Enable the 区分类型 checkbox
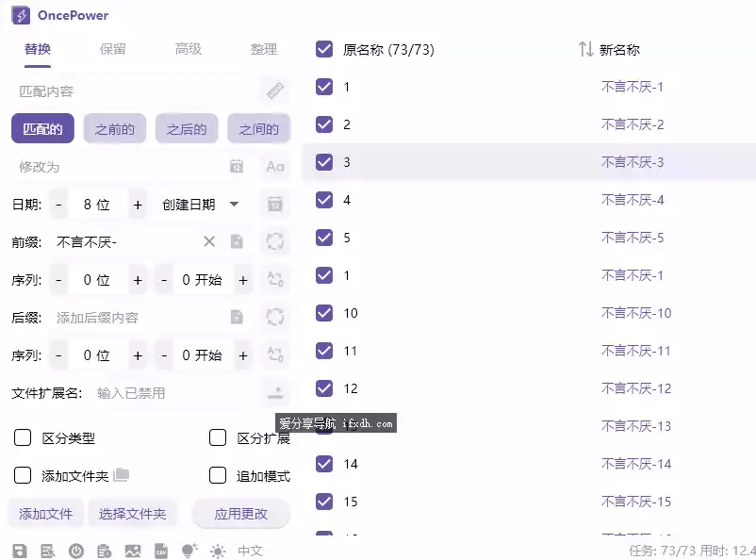 coord(23,437)
